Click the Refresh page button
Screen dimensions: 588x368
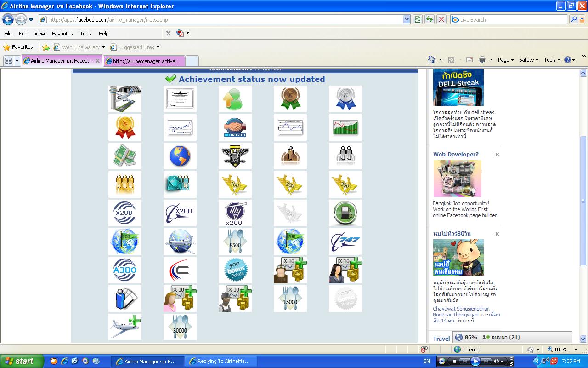point(429,20)
